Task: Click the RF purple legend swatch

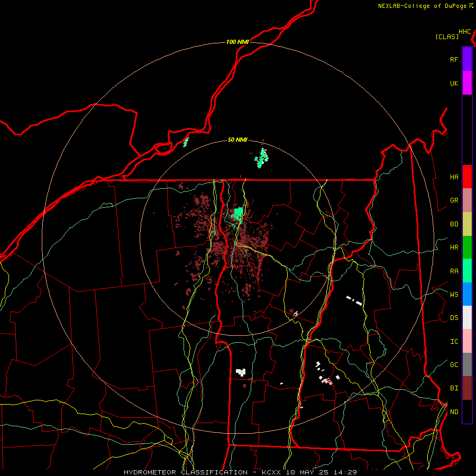Action: pyautogui.click(x=467, y=59)
